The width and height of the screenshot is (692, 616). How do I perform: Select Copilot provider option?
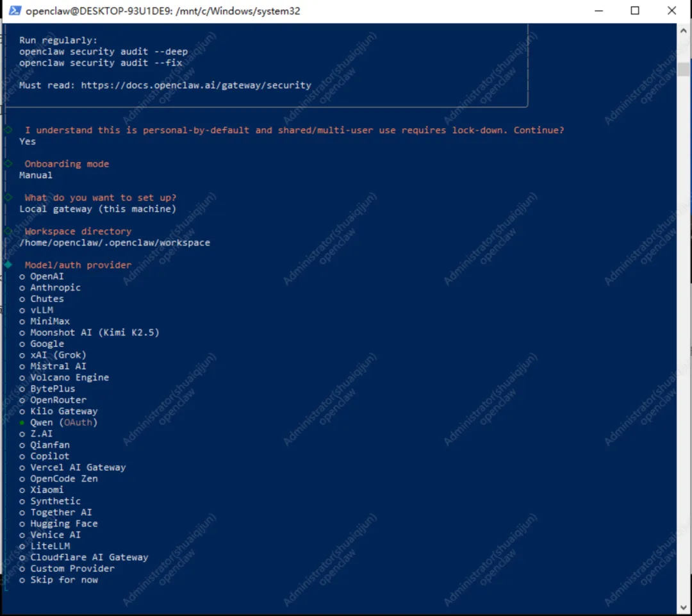coord(45,456)
